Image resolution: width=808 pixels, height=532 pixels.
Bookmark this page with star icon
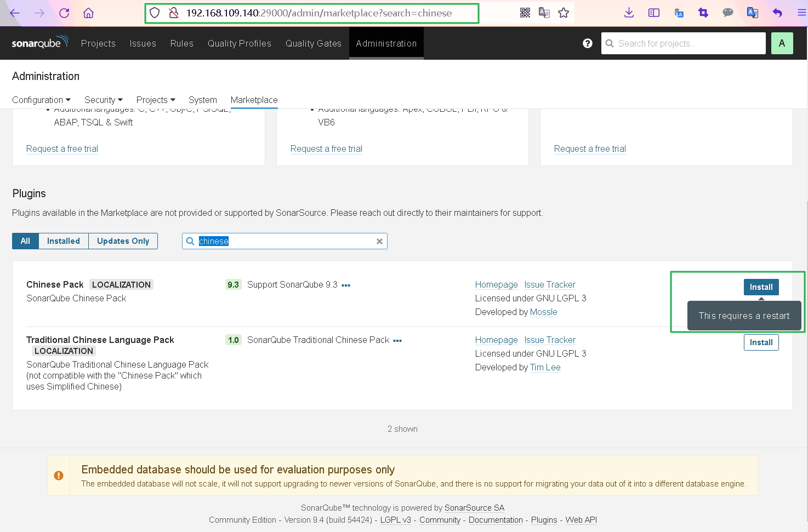[564, 13]
